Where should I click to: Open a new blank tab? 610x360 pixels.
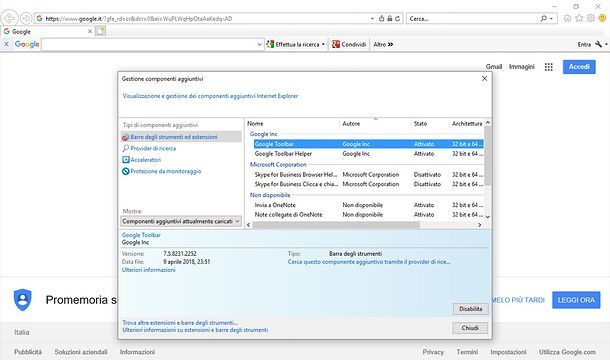(x=100, y=31)
